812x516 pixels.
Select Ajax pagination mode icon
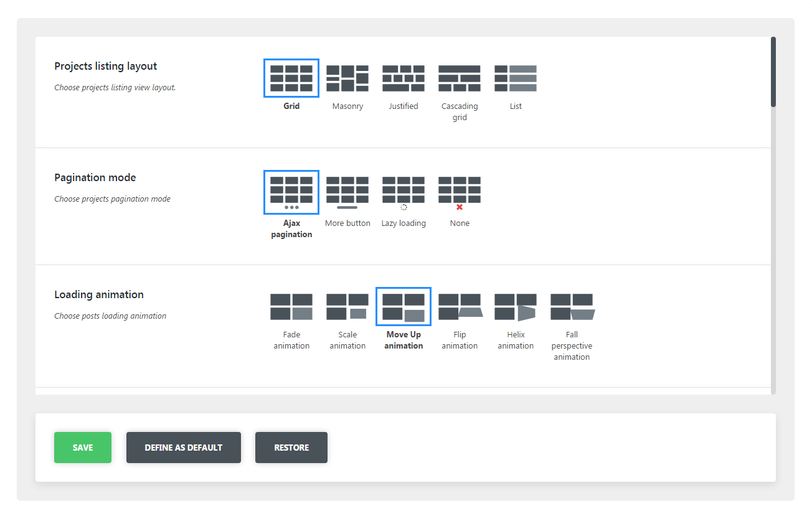click(x=291, y=192)
